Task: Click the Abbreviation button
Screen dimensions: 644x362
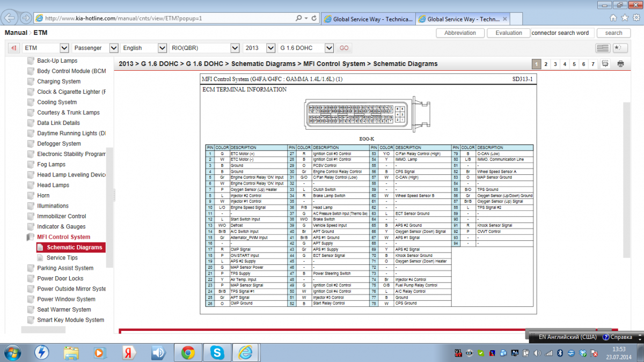Action: pos(460,33)
